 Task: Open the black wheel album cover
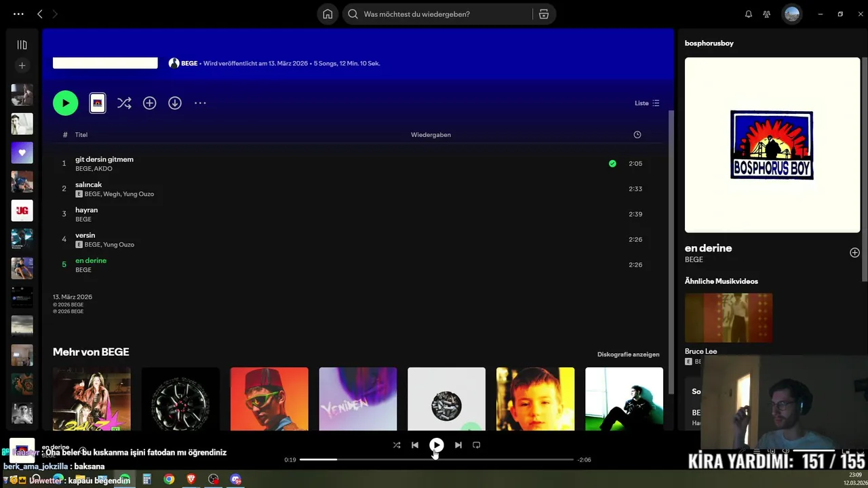(x=180, y=399)
